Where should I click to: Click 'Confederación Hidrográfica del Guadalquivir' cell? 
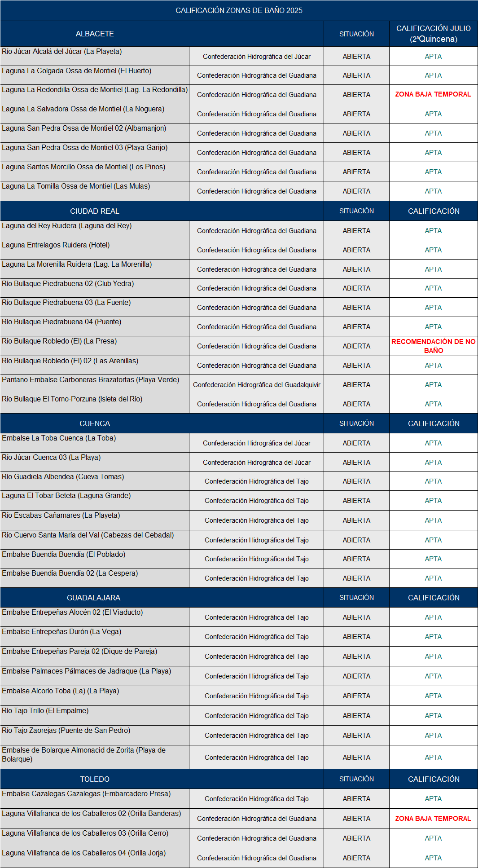tap(257, 385)
